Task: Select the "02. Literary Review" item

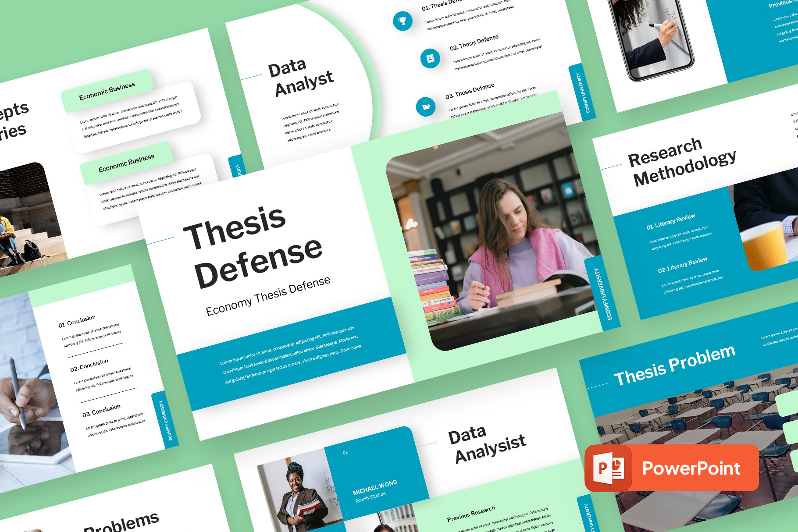Action: coord(682,265)
